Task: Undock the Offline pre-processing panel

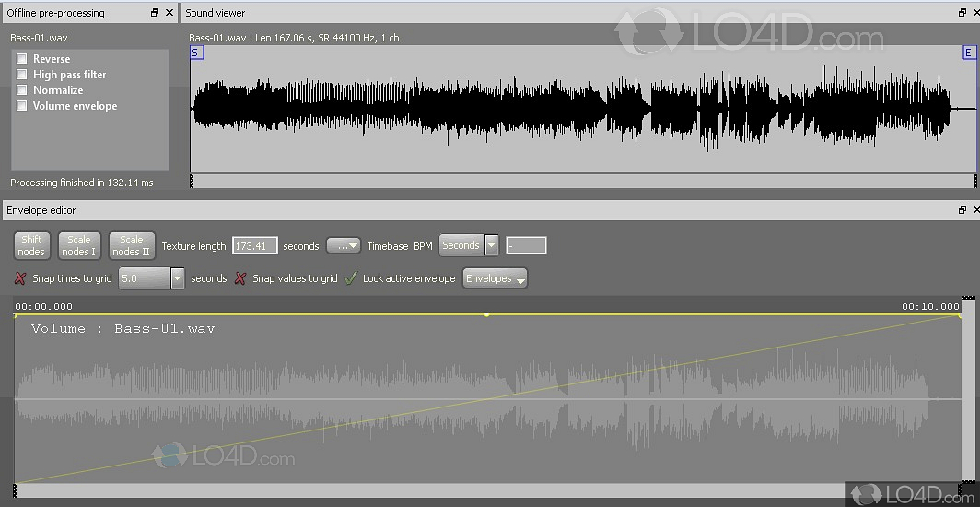Action: (x=155, y=13)
